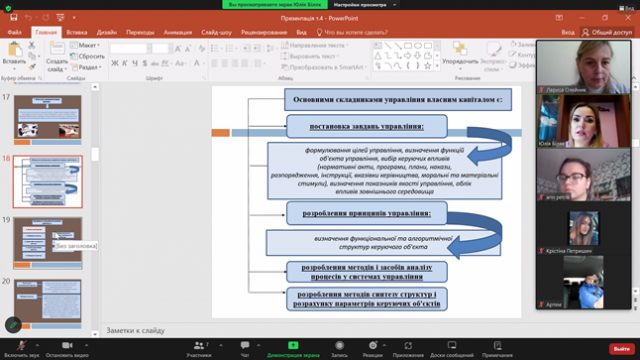Screen dimensions: 640x360
Task: Expand arrow next to Участники
Action: point(221,345)
